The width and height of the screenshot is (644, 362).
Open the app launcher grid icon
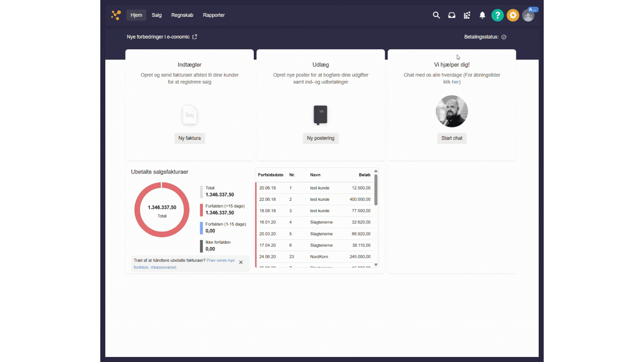(467, 15)
